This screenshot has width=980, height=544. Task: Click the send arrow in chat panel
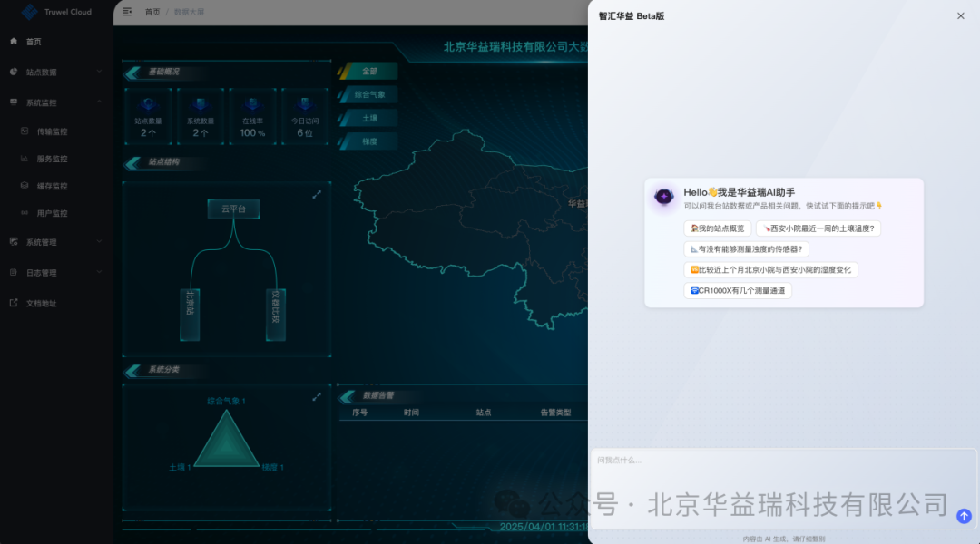(x=963, y=516)
